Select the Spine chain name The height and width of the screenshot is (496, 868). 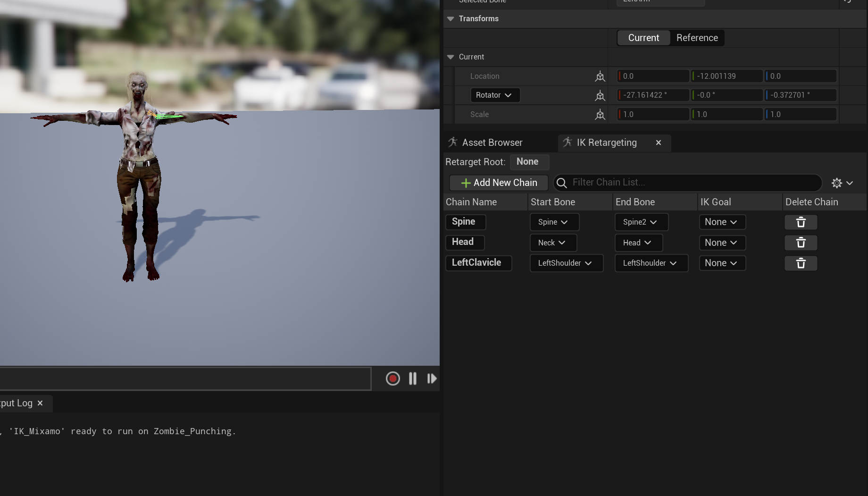tap(465, 222)
